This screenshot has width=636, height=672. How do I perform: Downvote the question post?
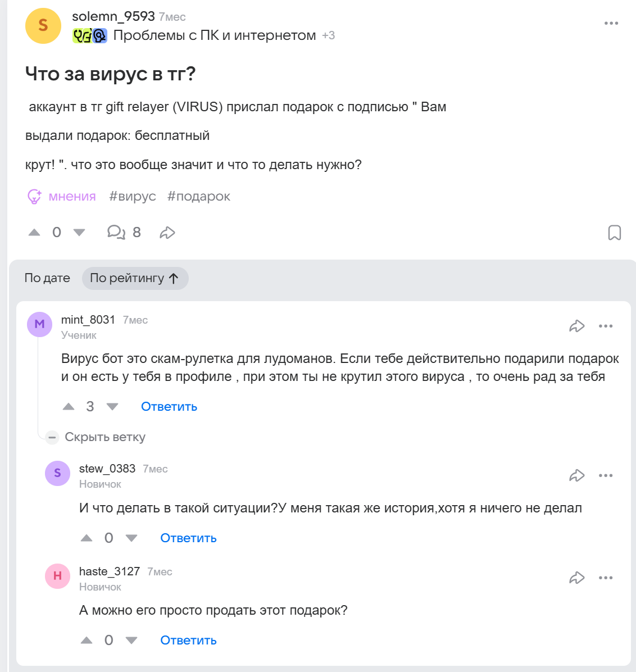79,233
